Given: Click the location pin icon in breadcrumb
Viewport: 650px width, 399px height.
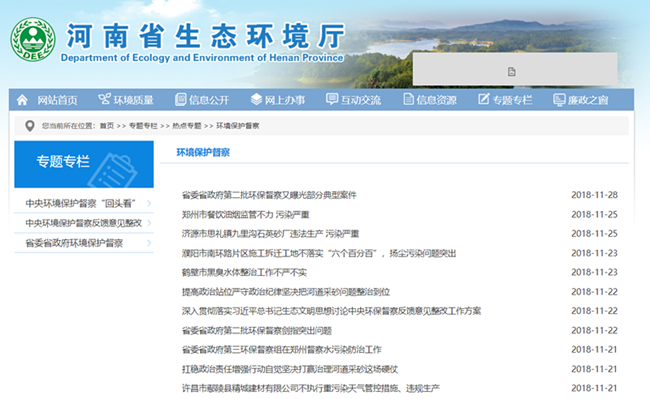Looking at the screenshot, I should click(29, 126).
